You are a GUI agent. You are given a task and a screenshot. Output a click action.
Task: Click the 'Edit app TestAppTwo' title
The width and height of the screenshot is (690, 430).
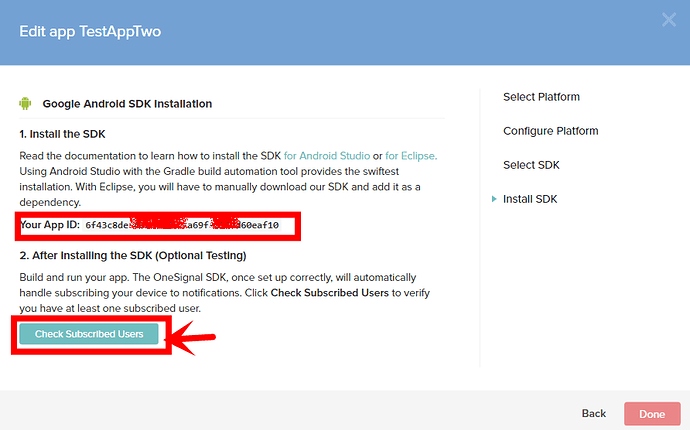coord(90,32)
